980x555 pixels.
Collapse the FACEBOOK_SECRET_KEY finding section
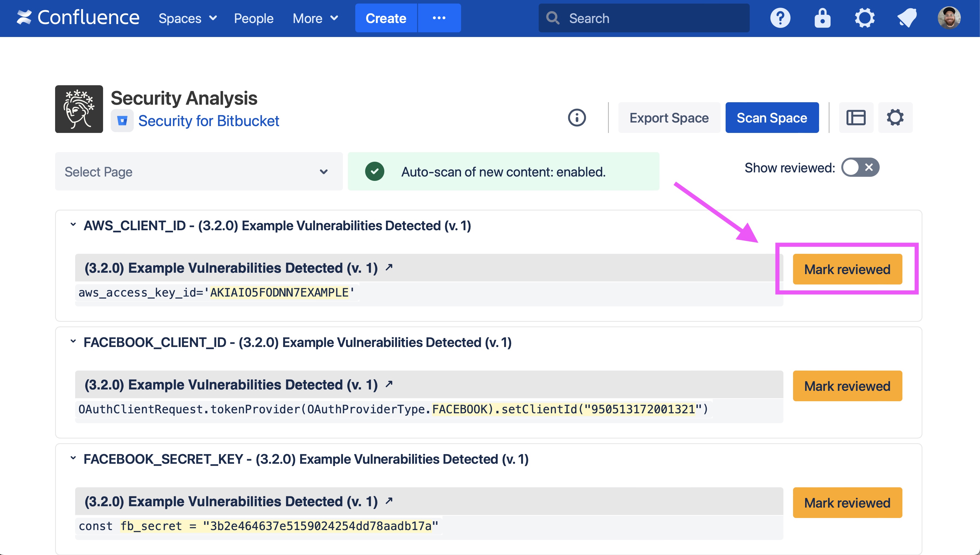(73, 458)
